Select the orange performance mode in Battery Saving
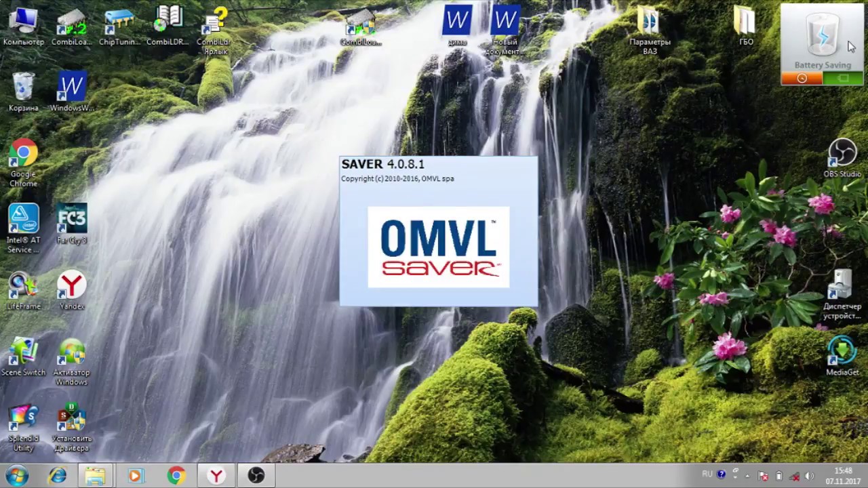The width and height of the screenshot is (868, 488). (802, 79)
